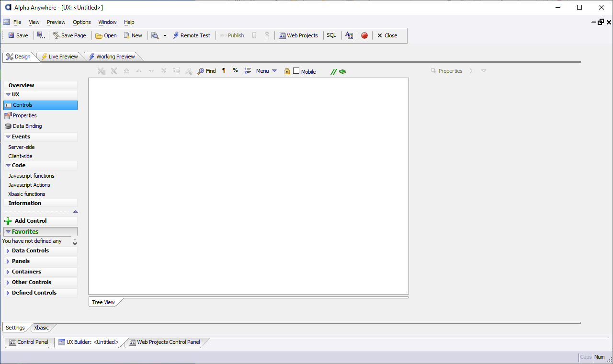
Task: Collapse the Code section
Action: click(x=8, y=166)
